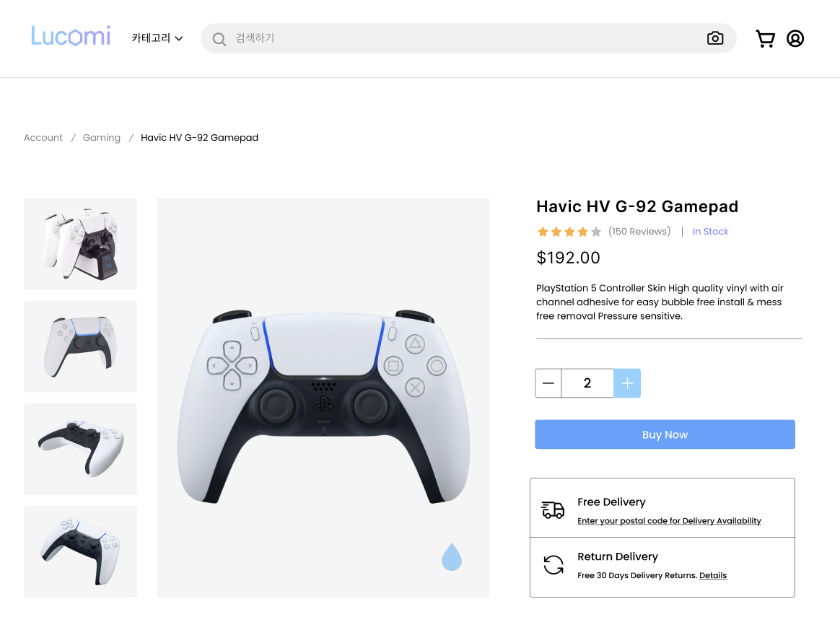Open the shopping cart icon
840x638 pixels.
(765, 38)
